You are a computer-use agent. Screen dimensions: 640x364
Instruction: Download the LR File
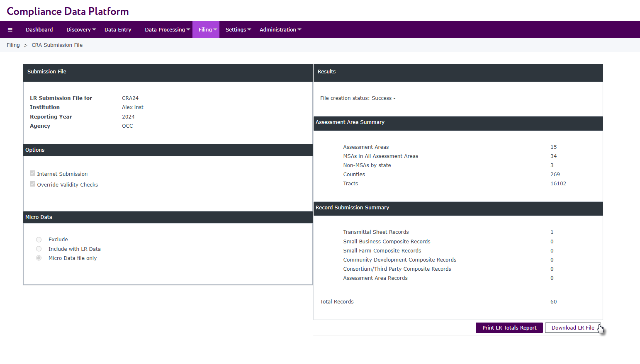[x=572, y=328]
